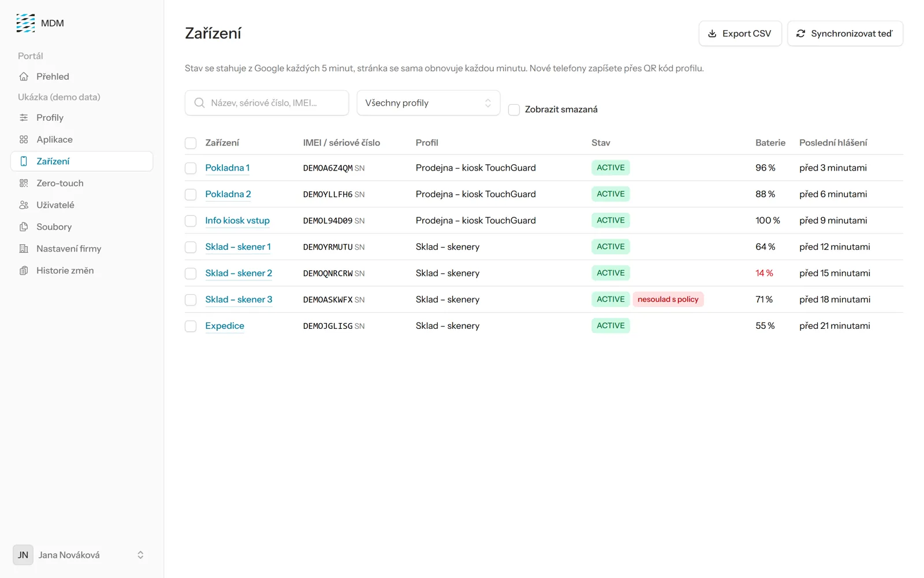This screenshot has width=924, height=578.
Task: Expand the Jana Nováková account menu
Action: [80, 555]
